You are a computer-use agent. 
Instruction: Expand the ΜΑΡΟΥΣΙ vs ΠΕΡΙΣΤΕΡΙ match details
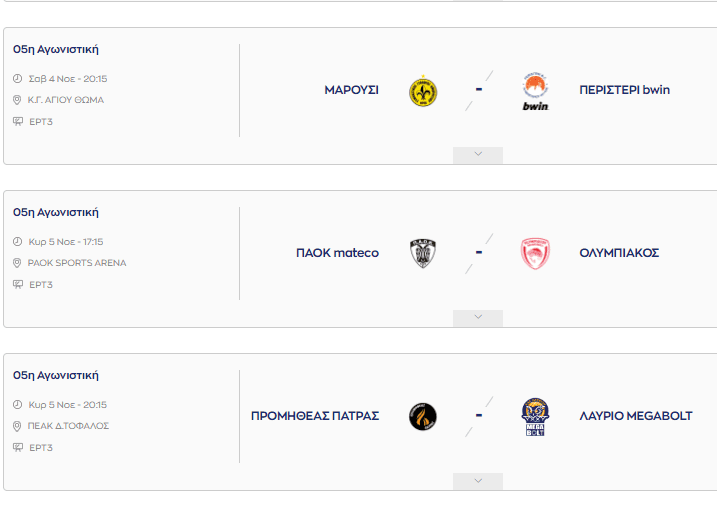pos(478,155)
